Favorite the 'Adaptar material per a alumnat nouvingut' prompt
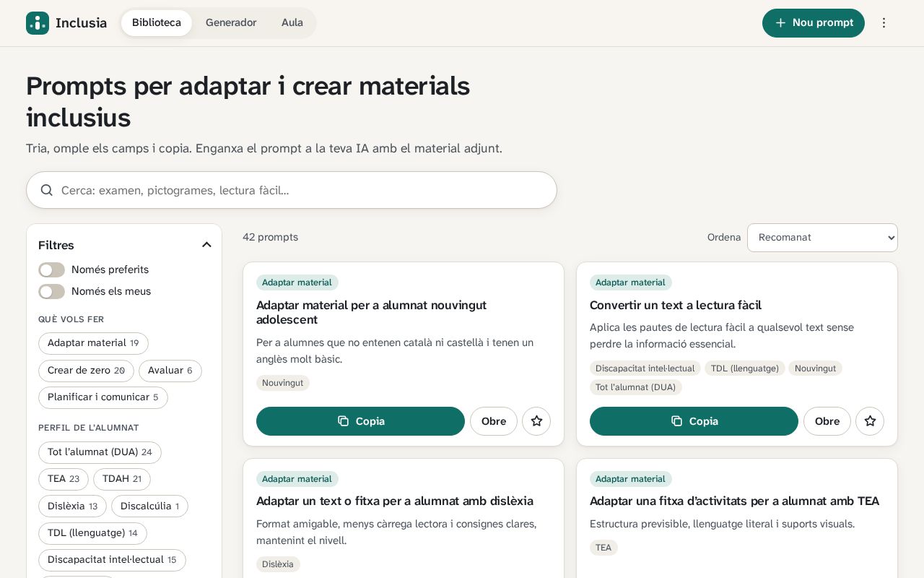This screenshot has height=578, width=924. click(x=536, y=421)
